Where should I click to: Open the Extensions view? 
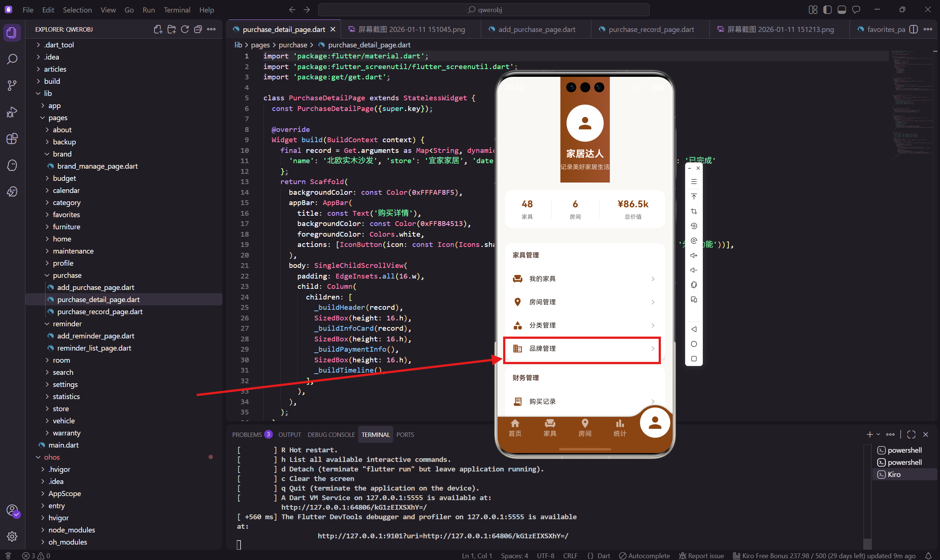click(12, 139)
